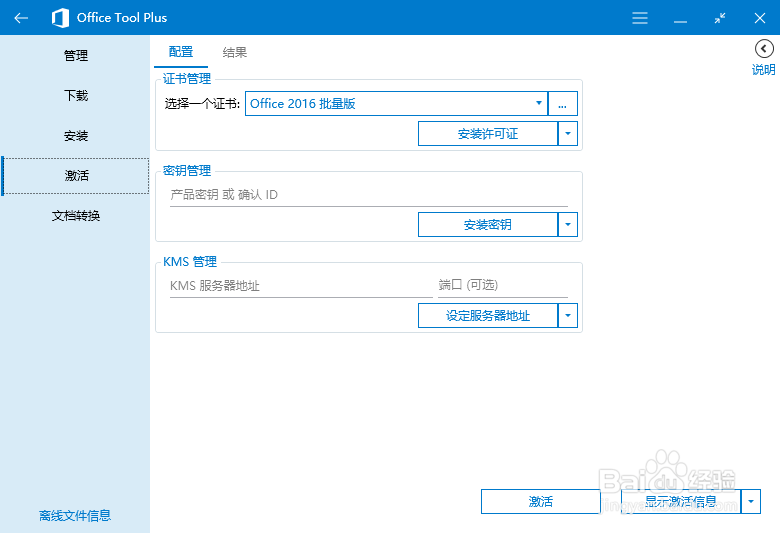Click the 设定服务器地址 button
Viewport: 780px width, 533px height.
488,316
